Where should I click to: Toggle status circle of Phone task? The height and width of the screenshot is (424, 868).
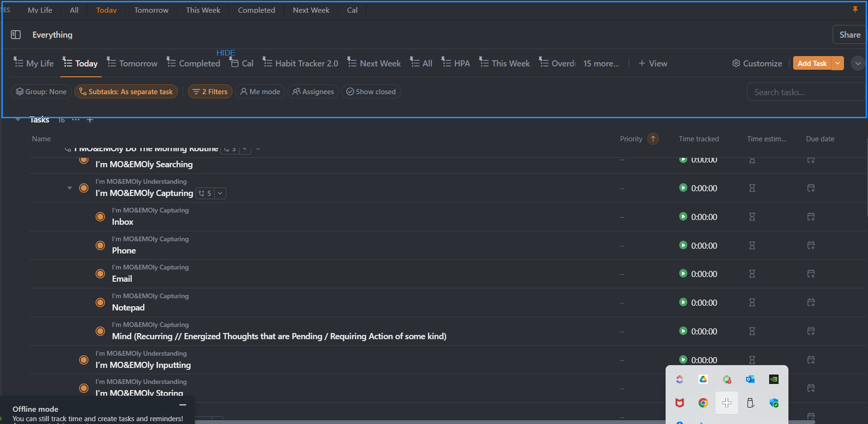coord(100,245)
